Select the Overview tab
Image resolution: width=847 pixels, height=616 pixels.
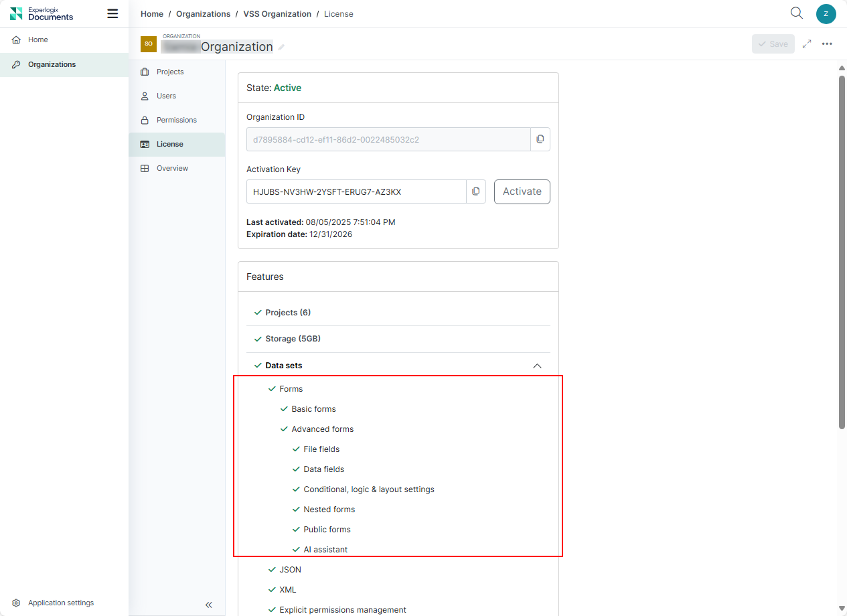(x=172, y=168)
